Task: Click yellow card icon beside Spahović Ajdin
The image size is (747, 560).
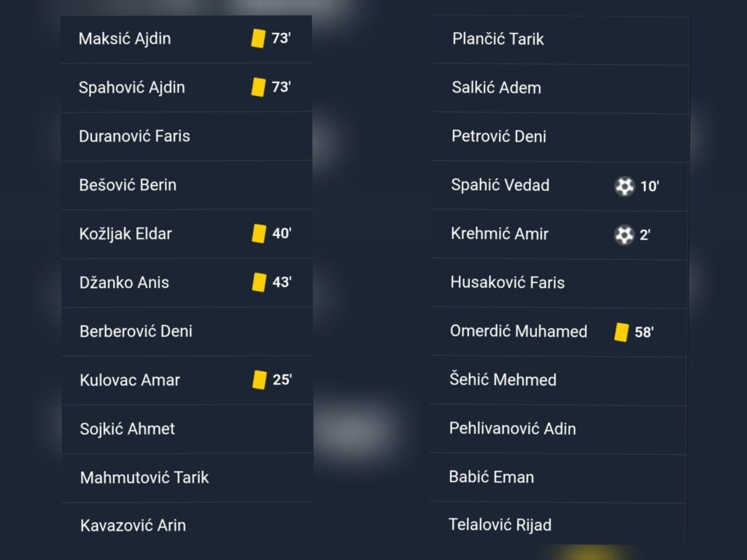Action: tap(258, 87)
